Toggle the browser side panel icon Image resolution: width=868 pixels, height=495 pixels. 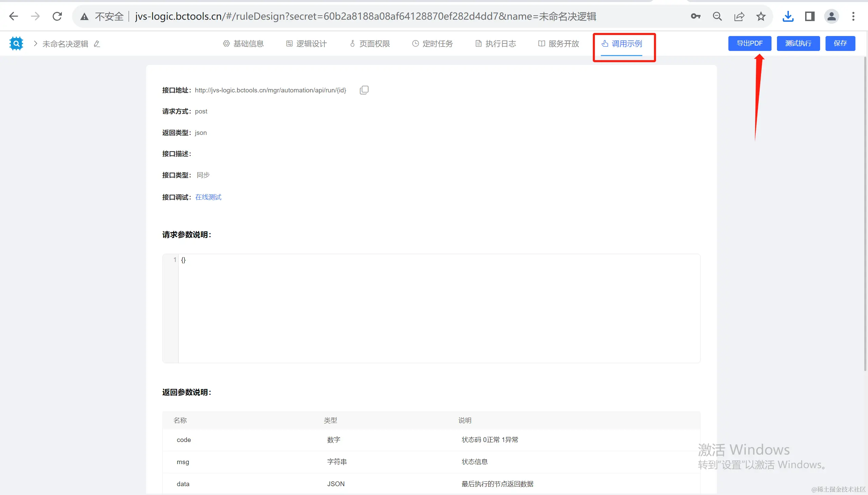tap(810, 16)
